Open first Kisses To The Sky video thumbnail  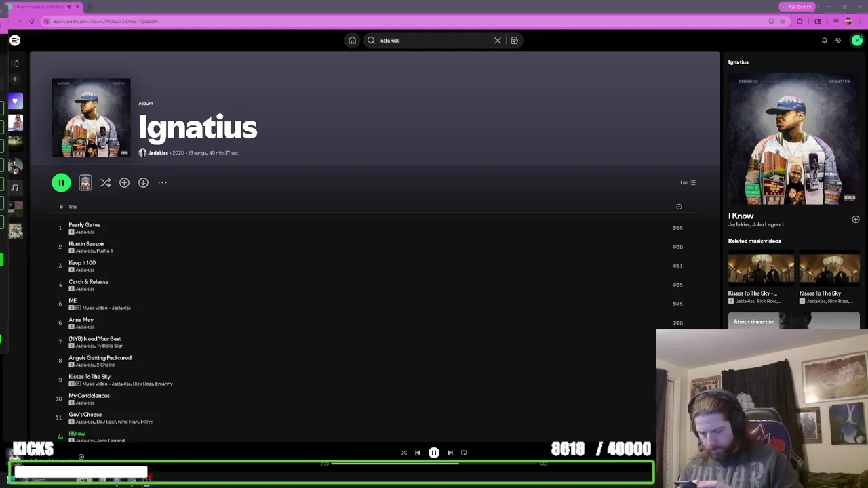(761, 268)
